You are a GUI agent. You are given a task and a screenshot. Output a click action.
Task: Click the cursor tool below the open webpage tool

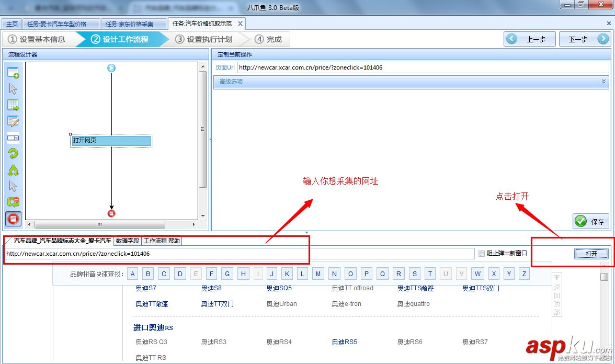(13, 89)
